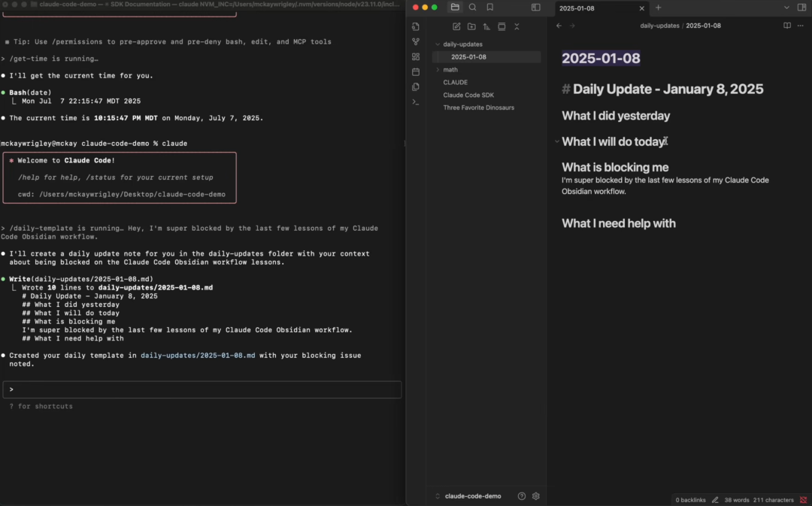Open the CLAUDE note

[x=455, y=83]
